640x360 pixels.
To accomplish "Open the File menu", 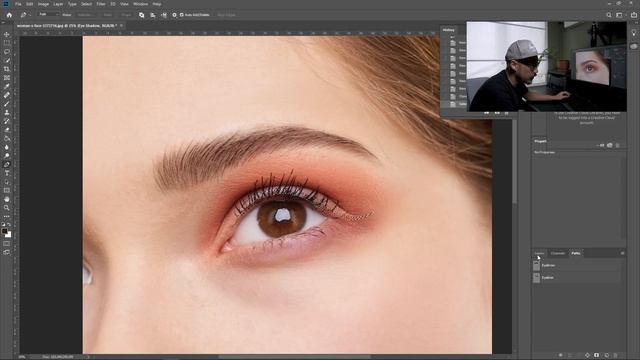I will [x=18, y=4].
